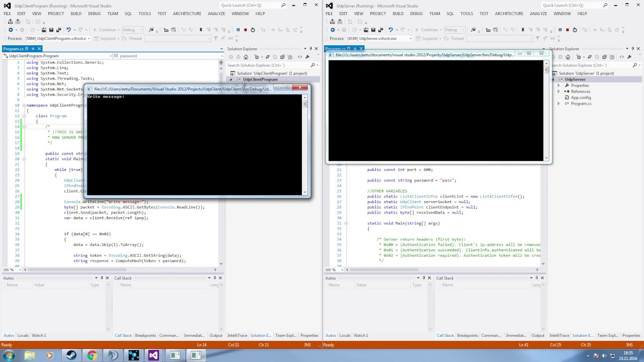Viewport: 644px width, 362px height.
Task: Open DEBUG menu in the UdpClientProgram window
Action: [94, 14]
